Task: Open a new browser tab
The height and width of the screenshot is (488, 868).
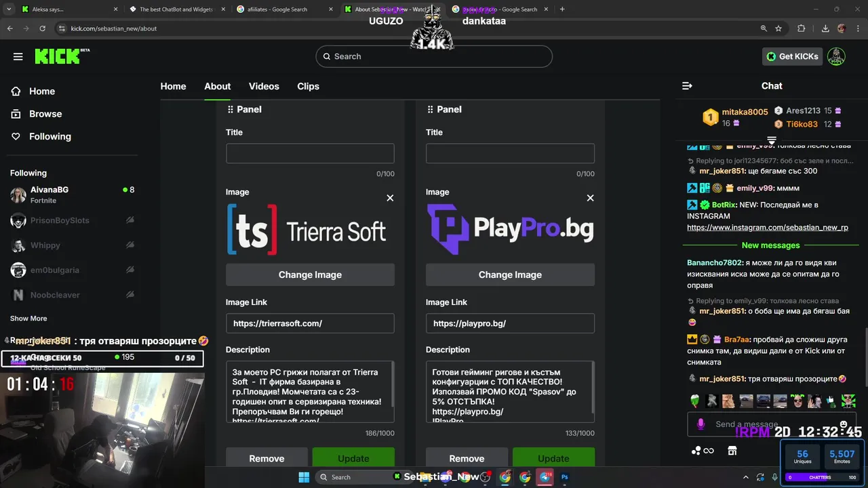Action: tap(562, 9)
